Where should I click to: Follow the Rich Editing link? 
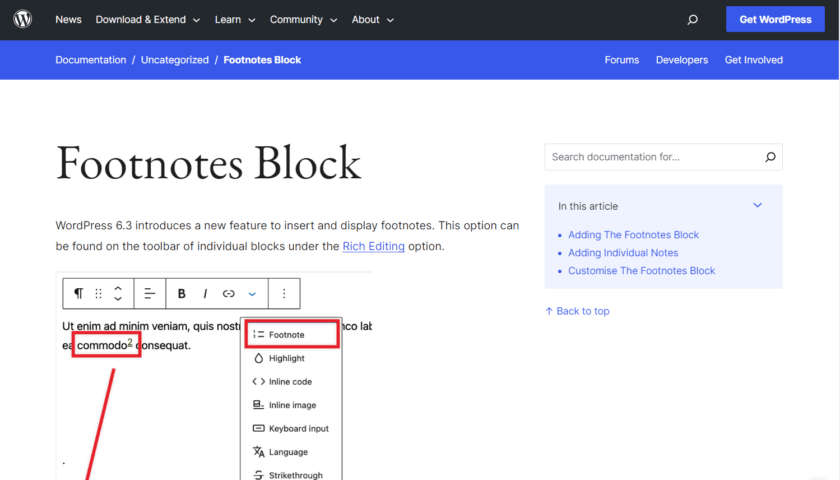373,246
